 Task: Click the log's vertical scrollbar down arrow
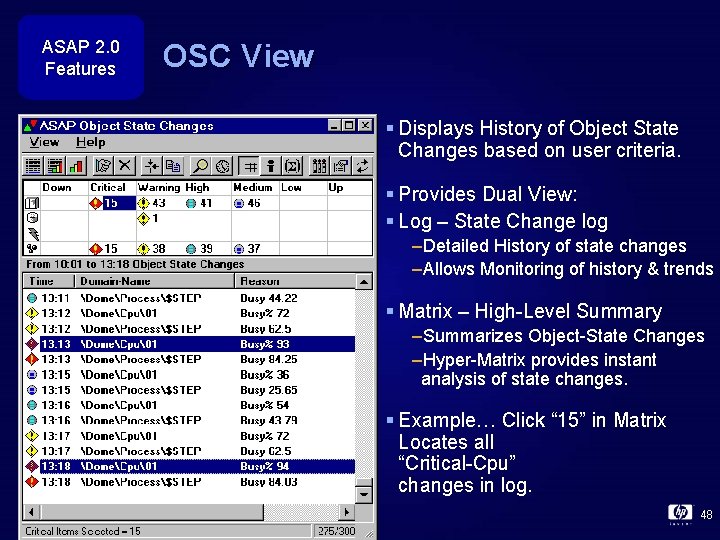click(364, 495)
